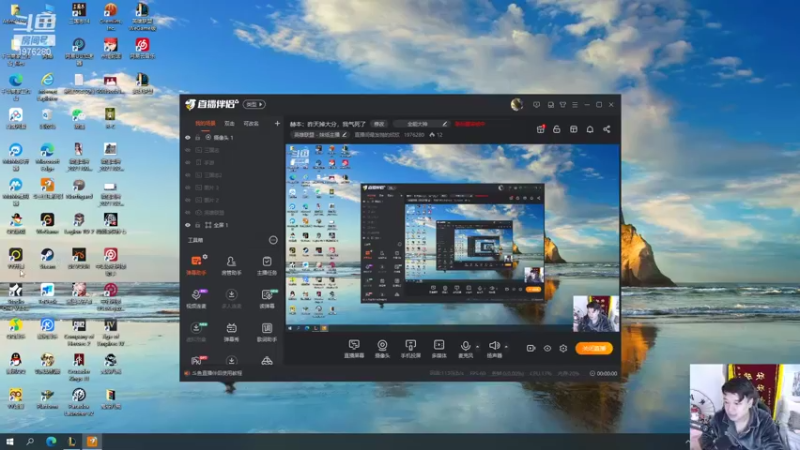Open the PK tool in toolbox
800x450 pixels.
(196, 360)
